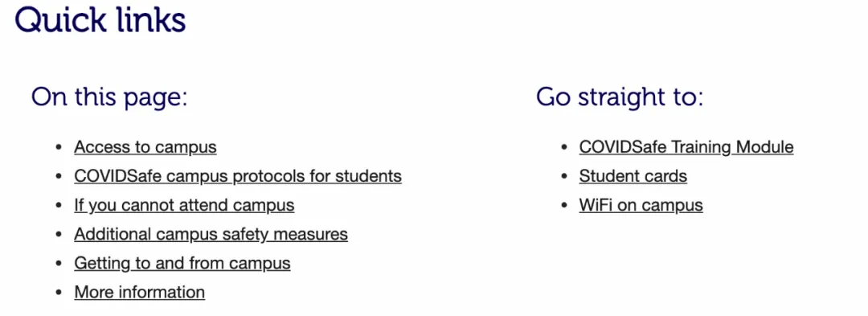Click the bullet beside Student cards
This screenshot has height=316, width=868.
point(564,177)
